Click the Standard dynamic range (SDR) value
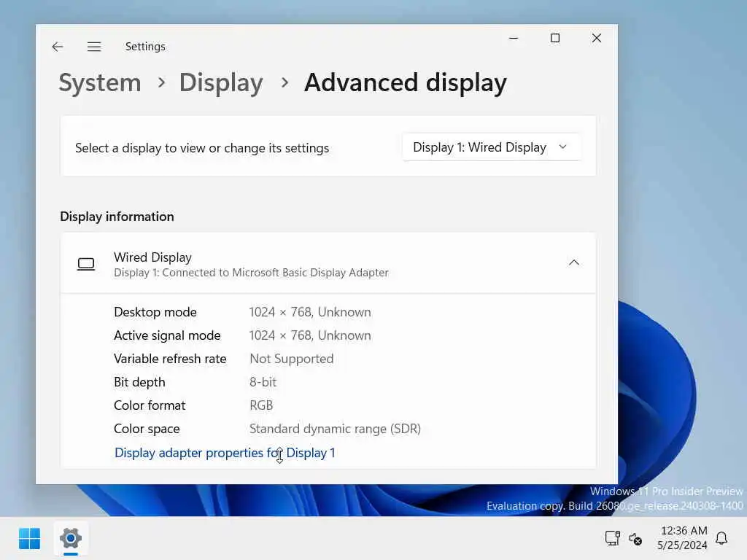This screenshot has height=560, width=747. (x=336, y=429)
